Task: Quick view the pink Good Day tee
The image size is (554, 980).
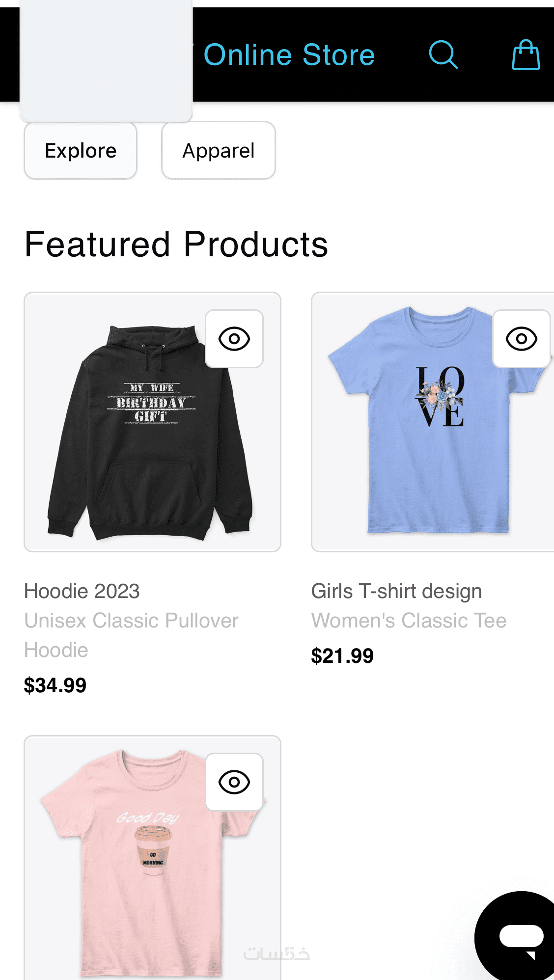Action: tap(234, 782)
